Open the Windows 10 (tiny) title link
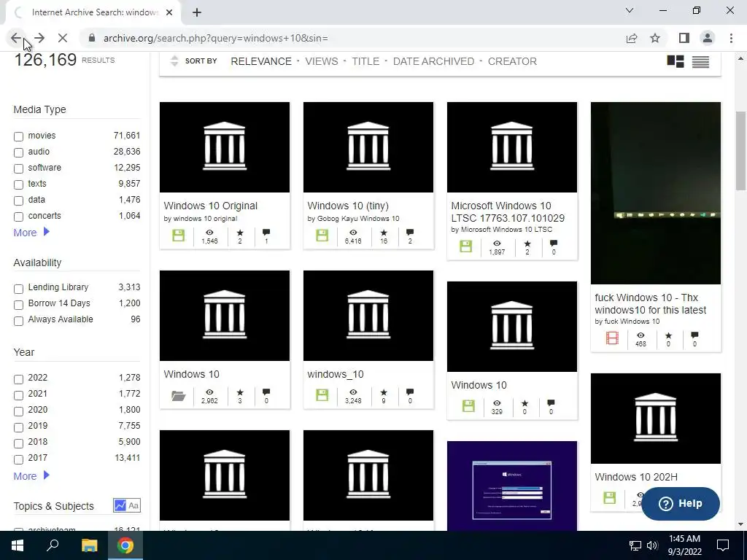 click(x=348, y=206)
